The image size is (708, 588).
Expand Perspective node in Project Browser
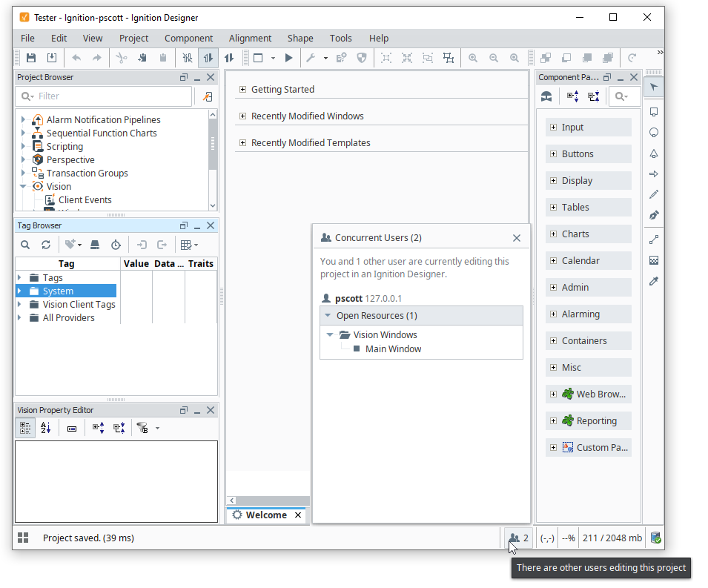23,160
